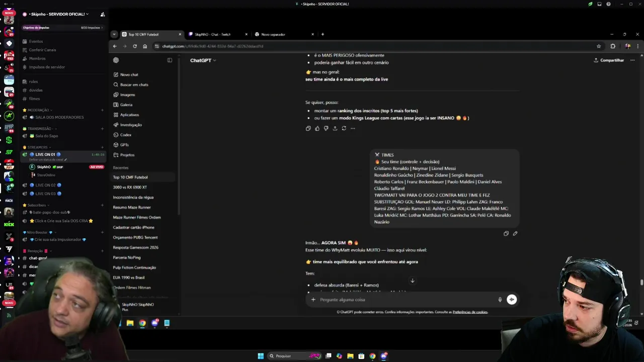Open chat Pulp Fiction Continuação
The image size is (644, 362).
coord(134,267)
